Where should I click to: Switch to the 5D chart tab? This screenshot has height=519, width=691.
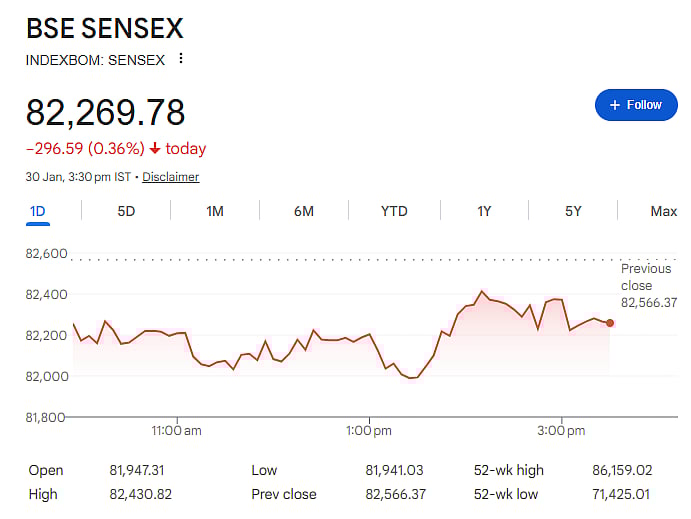pos(126,211)
